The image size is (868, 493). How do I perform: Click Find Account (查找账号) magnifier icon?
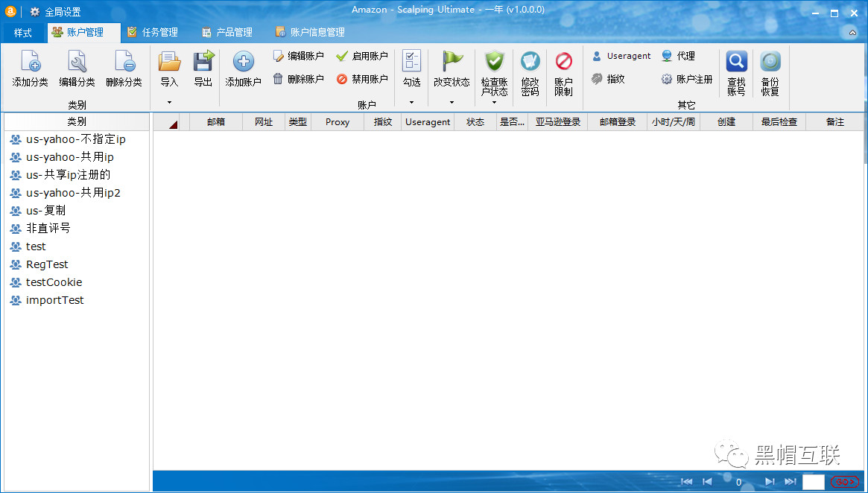(736, 61)
